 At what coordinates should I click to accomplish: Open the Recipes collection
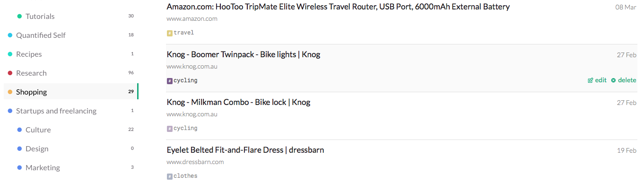click(x=71, y=54)
